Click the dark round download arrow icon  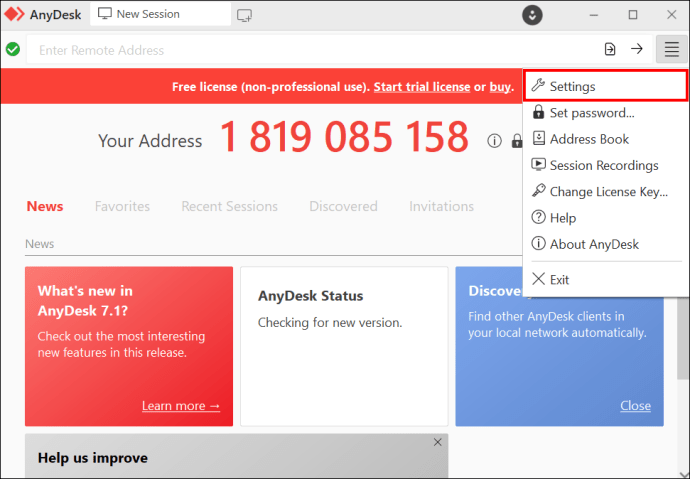point(532,15)
